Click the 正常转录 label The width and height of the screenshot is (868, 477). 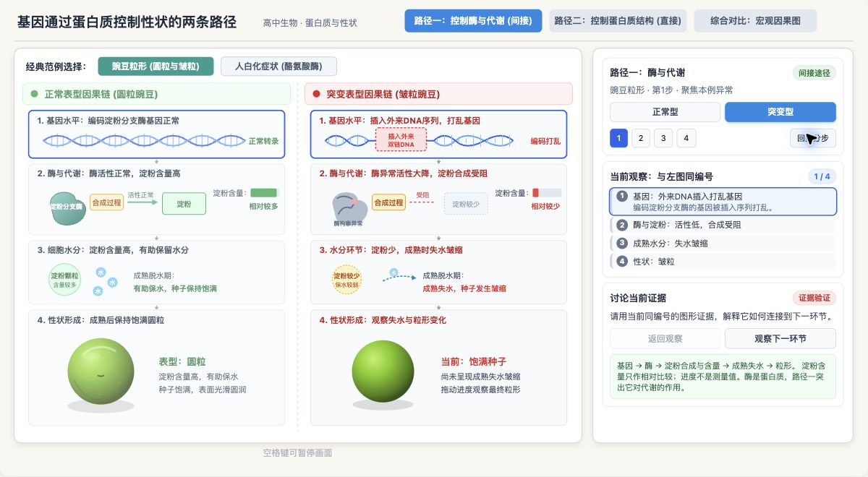[263, 142]
